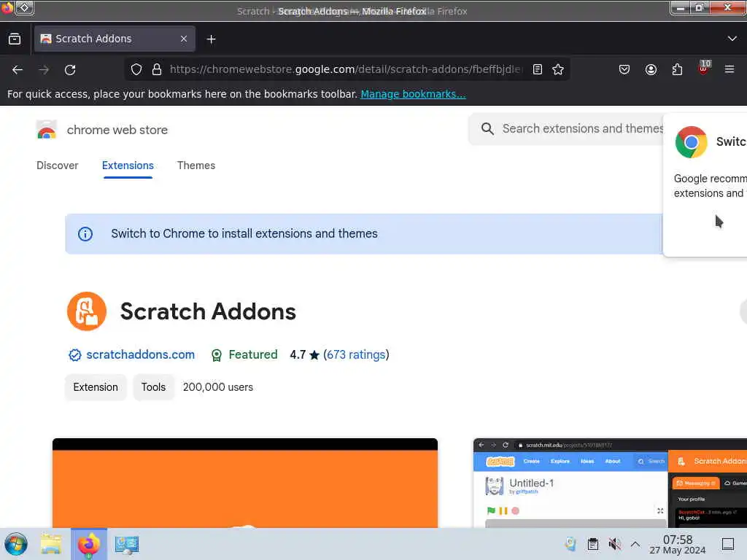Open the 673 ratings link
The height and width of the screenshot is (560, 747).
tap(356, 355)
